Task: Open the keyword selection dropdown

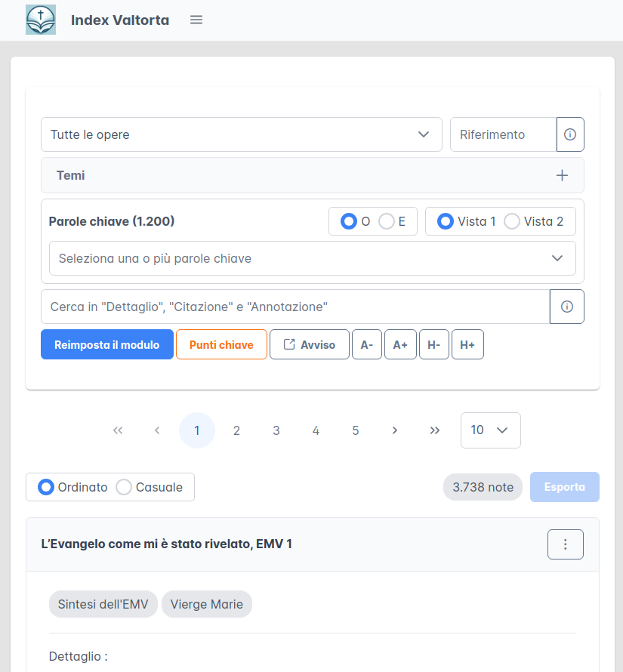Action: click(x=312, y=258)
